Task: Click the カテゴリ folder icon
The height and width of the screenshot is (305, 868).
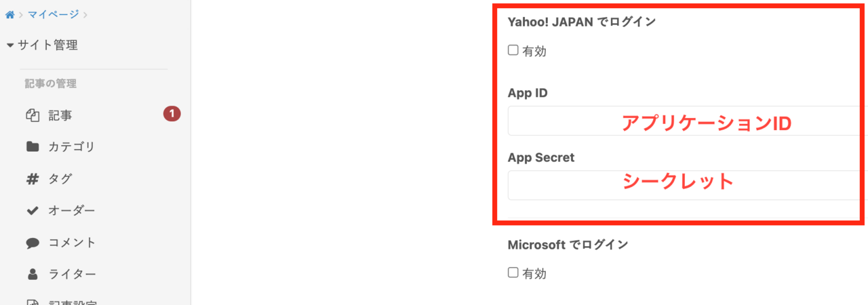Action: tap(33, 147)
